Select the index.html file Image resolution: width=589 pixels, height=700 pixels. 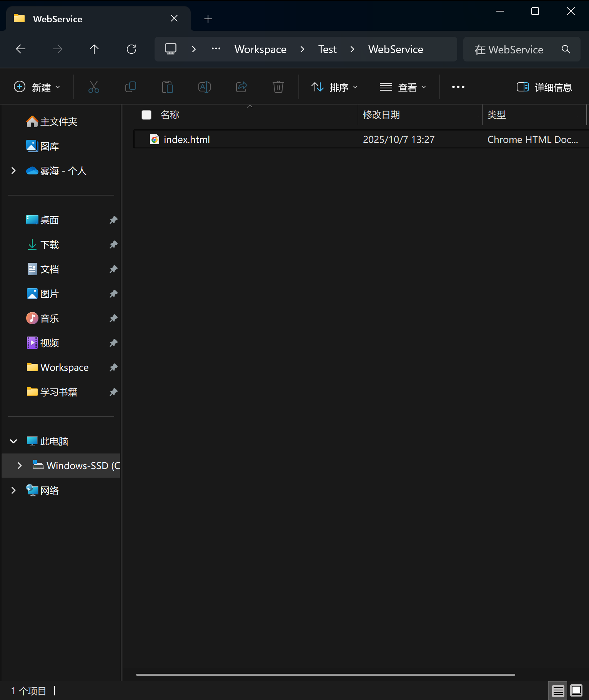click(x=361, y=139)
